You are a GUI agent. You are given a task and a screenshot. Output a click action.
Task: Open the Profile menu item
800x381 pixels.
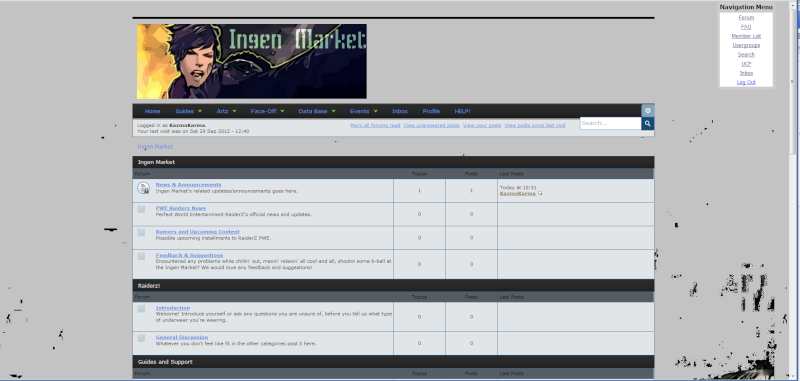(x=431, y=111)
